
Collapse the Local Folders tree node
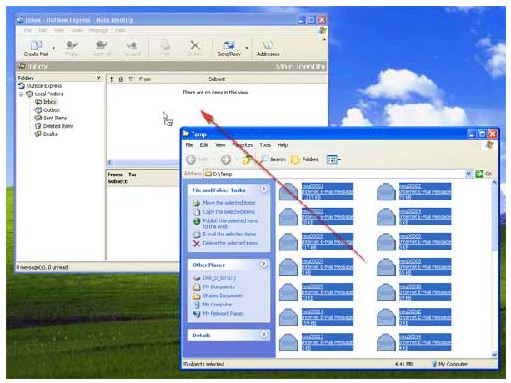tap(21, 94)
